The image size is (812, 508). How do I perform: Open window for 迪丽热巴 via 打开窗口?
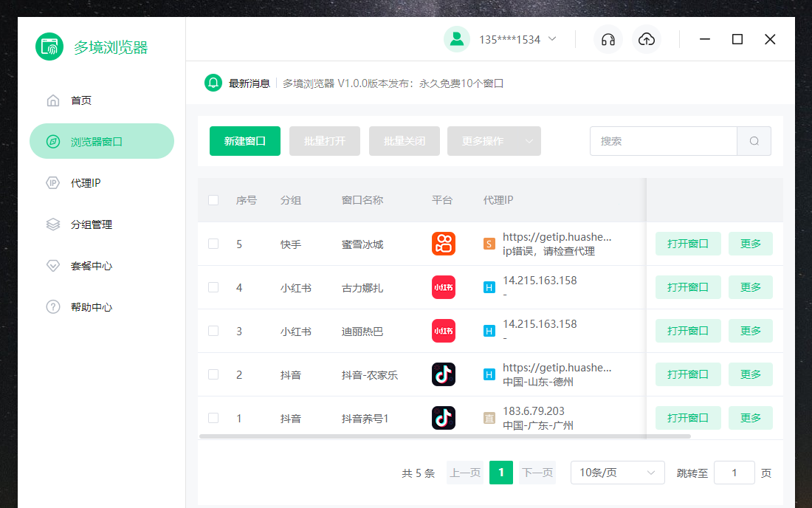click(688, 330)
